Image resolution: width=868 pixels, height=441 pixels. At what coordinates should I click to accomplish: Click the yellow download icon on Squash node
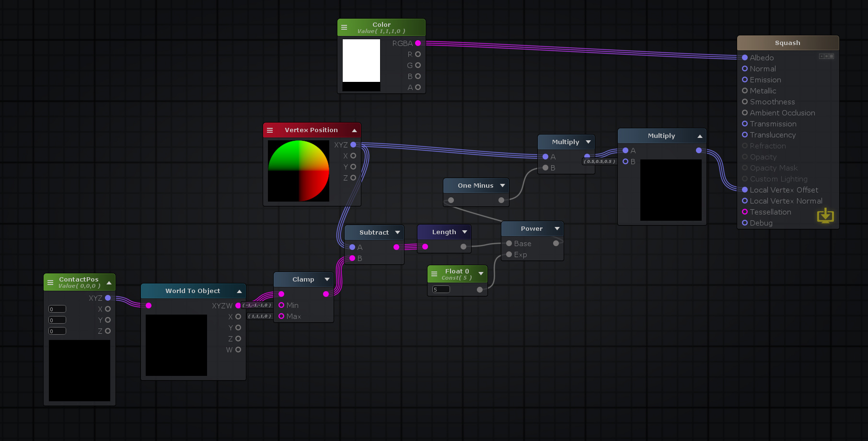[825, 216]
